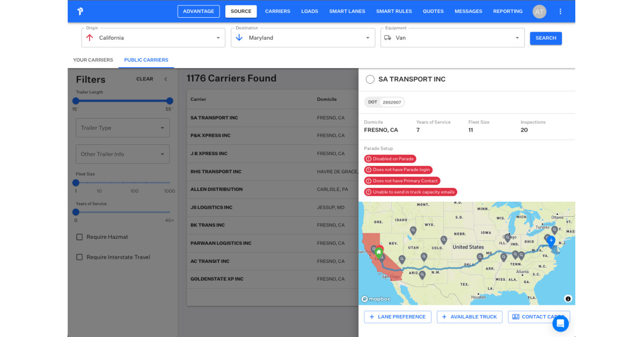
Task: Click the AT user avatar
Action: (539, 11)
